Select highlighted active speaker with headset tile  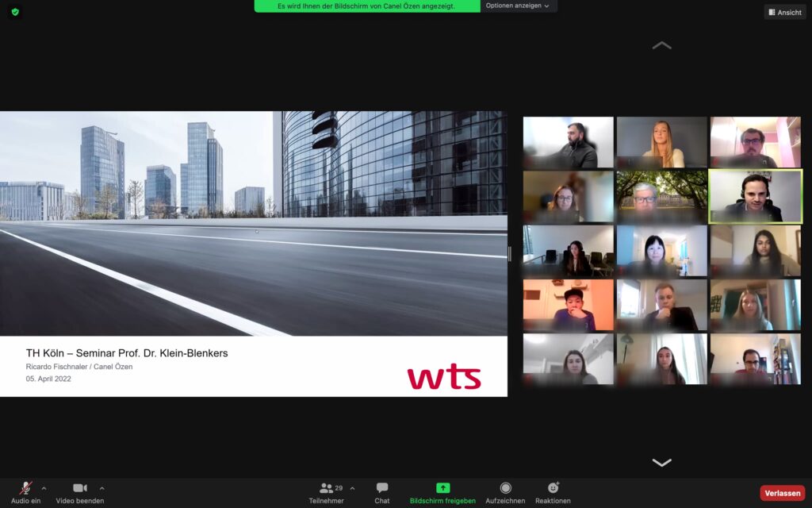755,197
